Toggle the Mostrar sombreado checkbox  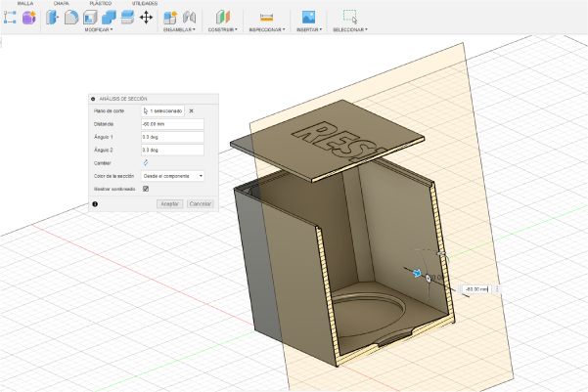(x=146, y=188)
